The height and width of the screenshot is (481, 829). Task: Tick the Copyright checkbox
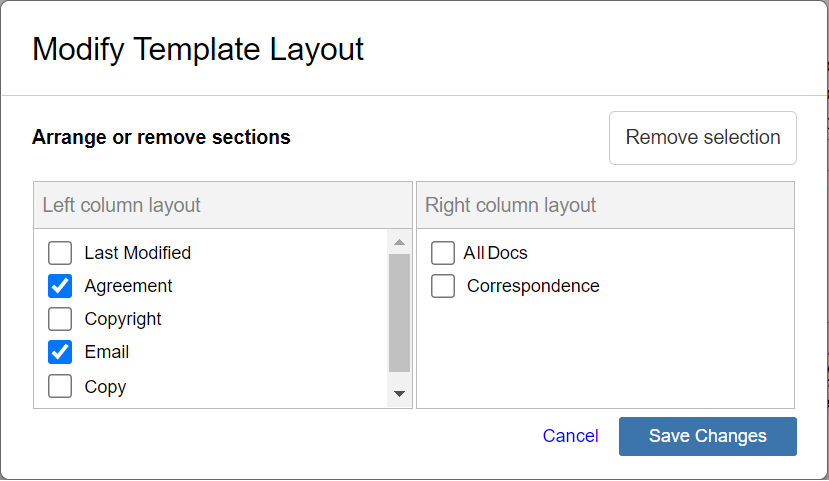pyautogui.click(x=60, y=319)
